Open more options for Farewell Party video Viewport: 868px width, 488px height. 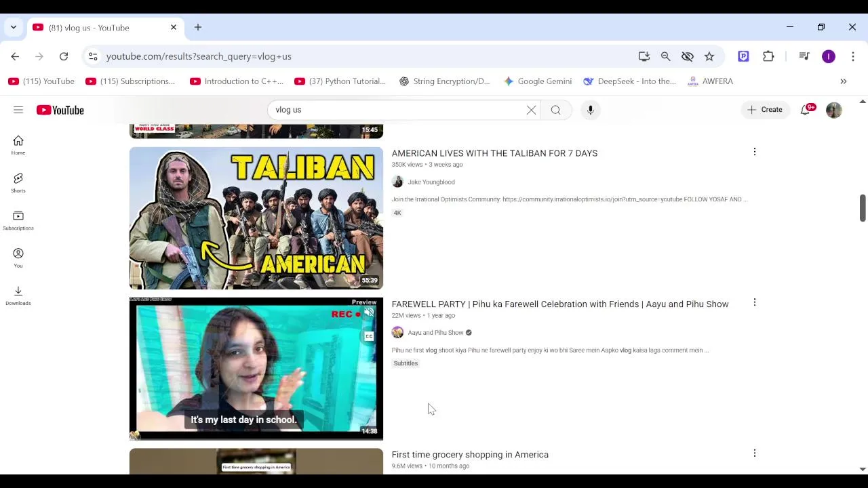[x=754, y=302]
